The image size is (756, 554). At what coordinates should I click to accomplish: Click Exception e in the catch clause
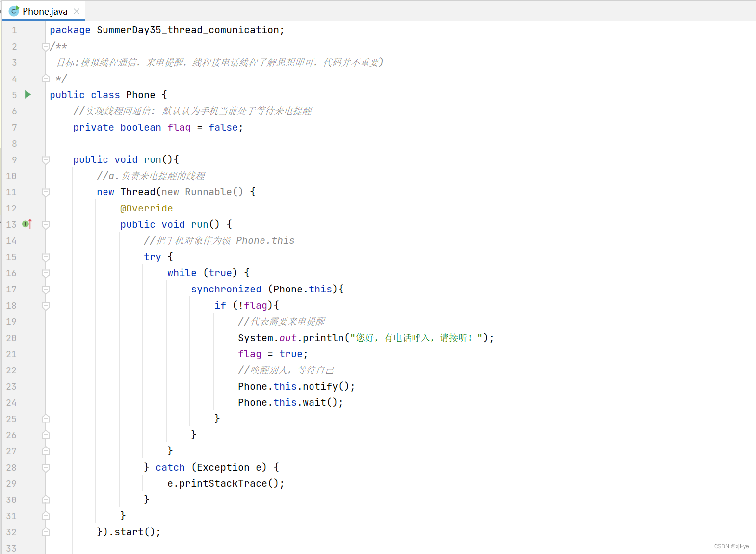pos(229,468)
